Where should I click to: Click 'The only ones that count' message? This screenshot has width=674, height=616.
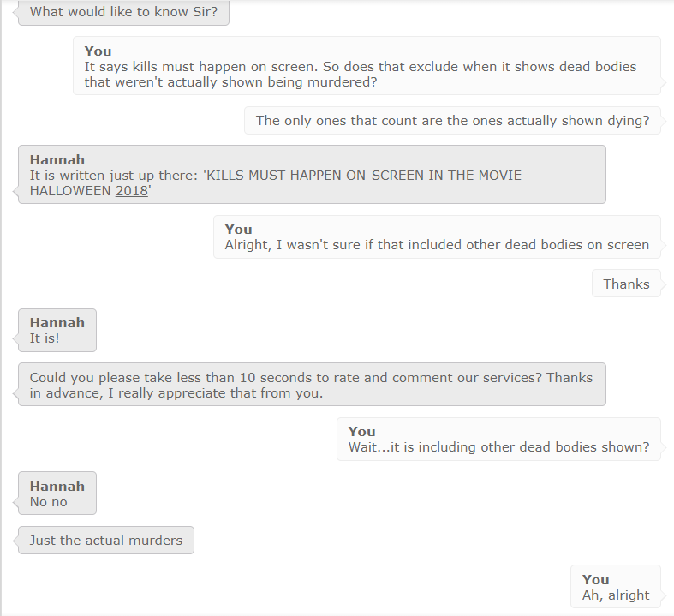pyautogui.click(x=452, y=120)
